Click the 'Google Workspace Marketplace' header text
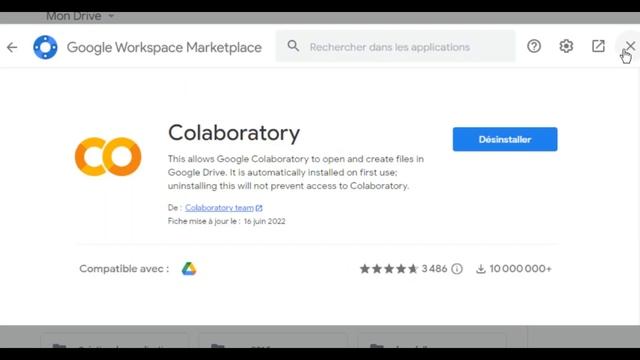Image resolution: width=640 pixels, height=360 pixels. pos(164,47)
